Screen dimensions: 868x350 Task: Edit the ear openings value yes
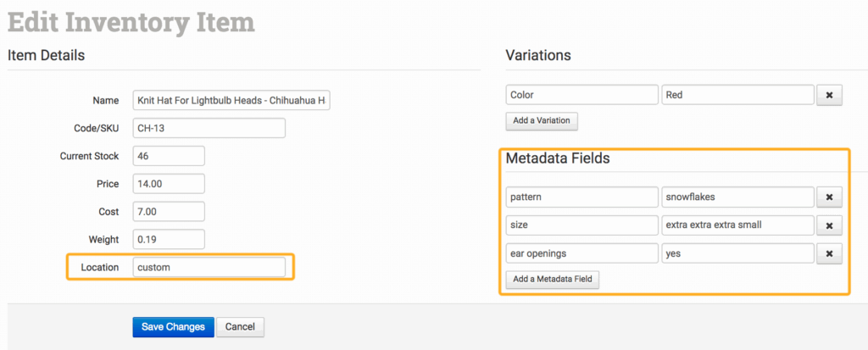point(737,253)
